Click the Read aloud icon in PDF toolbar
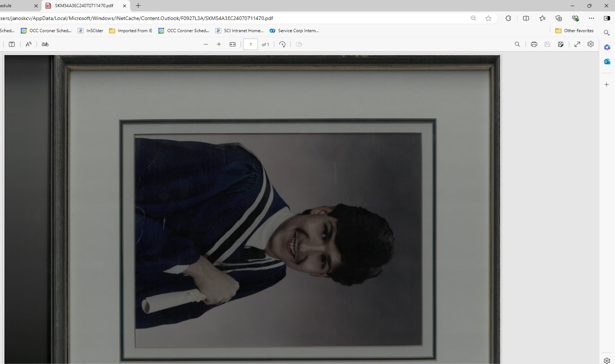Viewport: 615px width, 364px height. click(29, 44)
